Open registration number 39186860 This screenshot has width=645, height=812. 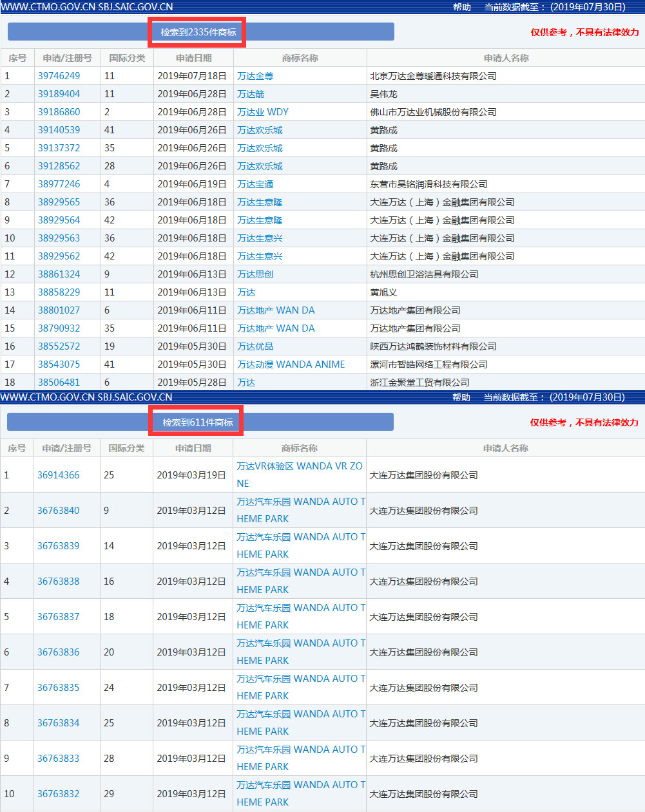[59, 112]
